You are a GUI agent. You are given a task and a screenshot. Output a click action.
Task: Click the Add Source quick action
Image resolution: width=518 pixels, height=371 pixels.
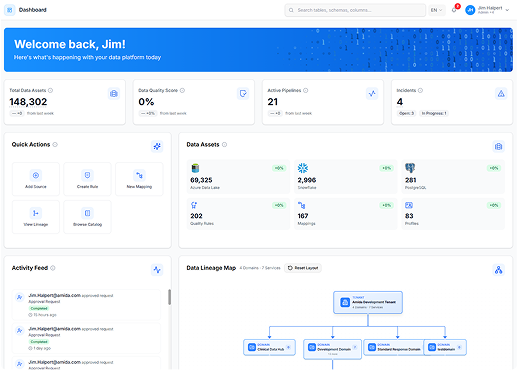36,179
